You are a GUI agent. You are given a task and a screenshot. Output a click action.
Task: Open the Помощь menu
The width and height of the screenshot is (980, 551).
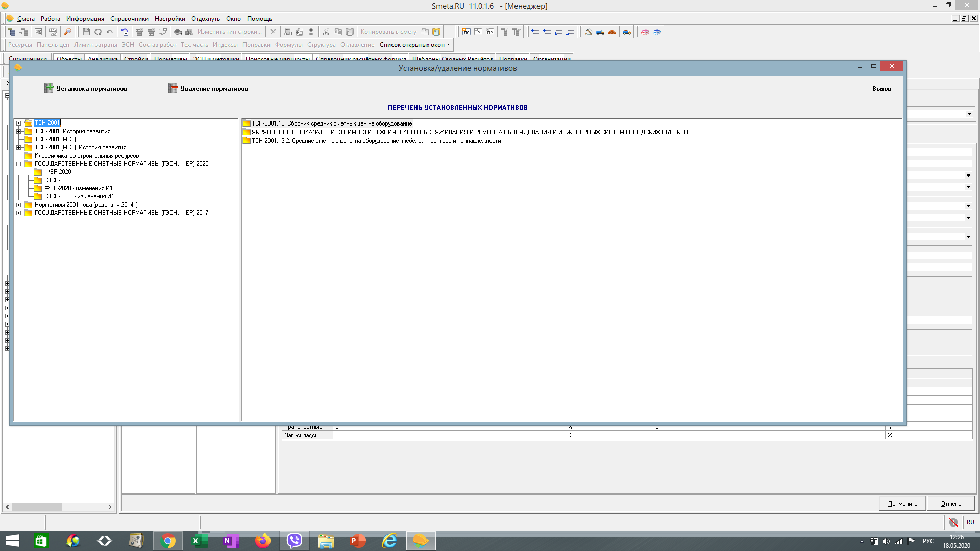tap(259, 19)
